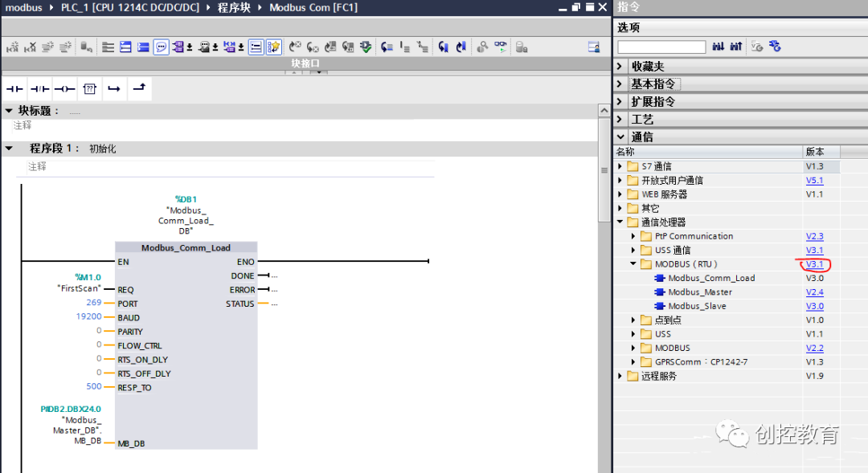Click sort ascending icon in instructions options
This screenshot has height=473, width=868.
(x=735, y=47)
